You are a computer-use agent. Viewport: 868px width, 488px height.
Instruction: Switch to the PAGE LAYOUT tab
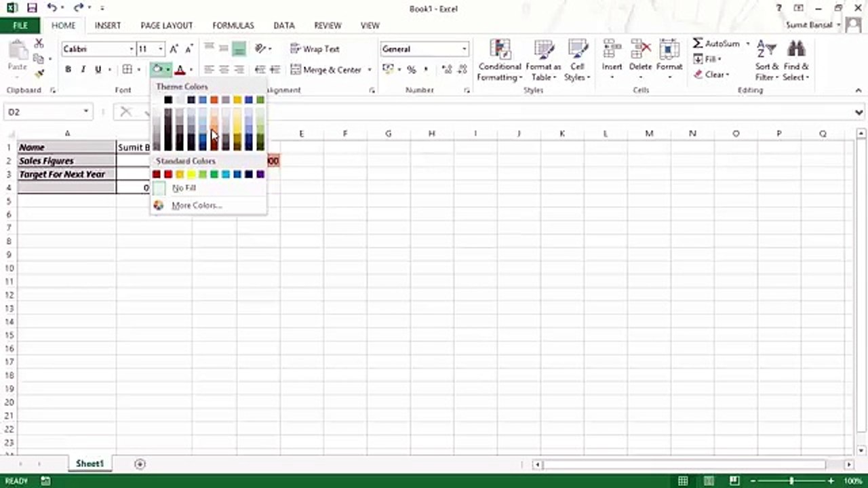167,25
